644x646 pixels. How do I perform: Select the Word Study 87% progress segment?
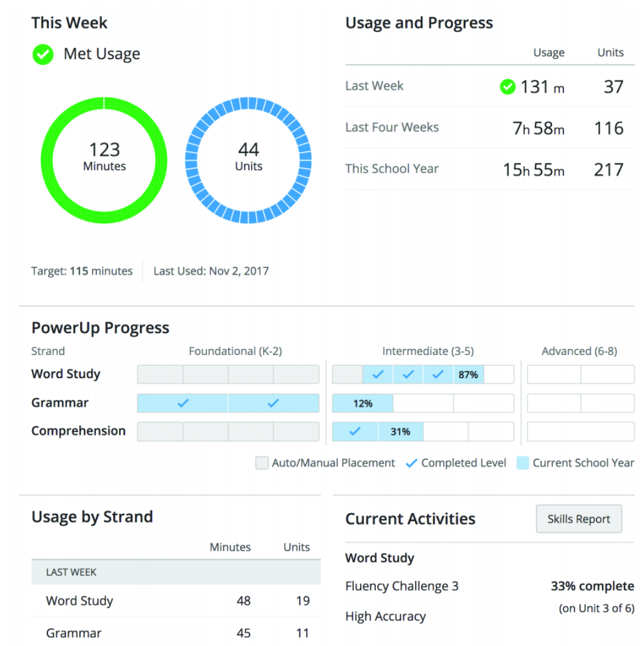point(468,375)
